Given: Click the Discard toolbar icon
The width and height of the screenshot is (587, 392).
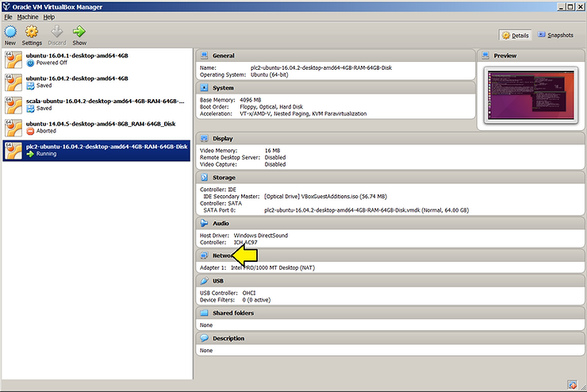Looking at the screenshot, I should 56,33.
